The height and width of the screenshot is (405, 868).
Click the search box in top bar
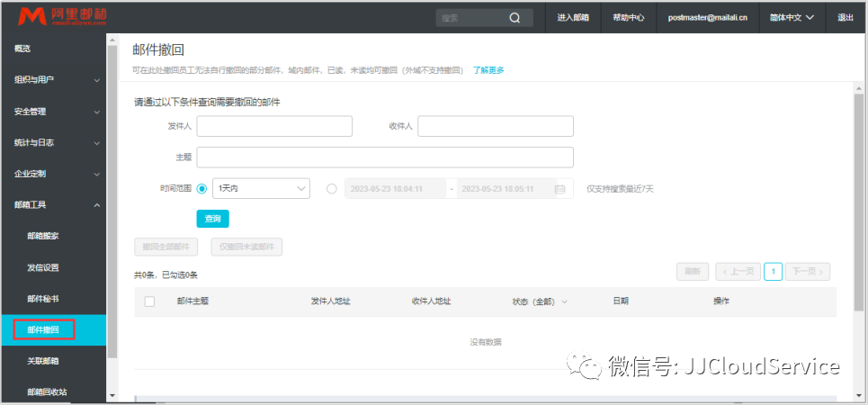(x=485, y=18)
